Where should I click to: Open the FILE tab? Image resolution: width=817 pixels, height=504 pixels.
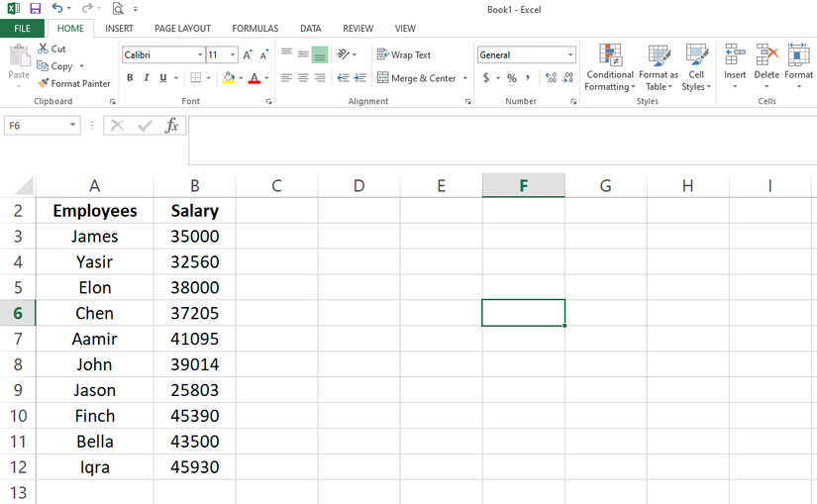pyautogui.click(x=22, y=28)
